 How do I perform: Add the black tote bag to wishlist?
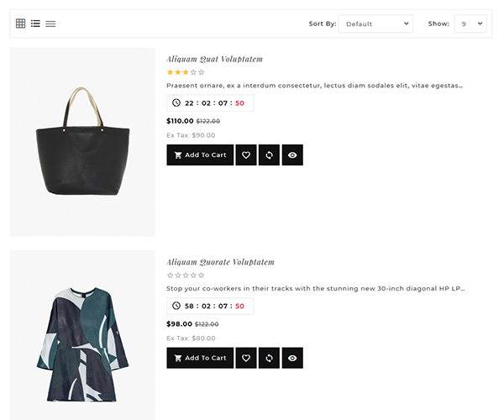point(246,155)
